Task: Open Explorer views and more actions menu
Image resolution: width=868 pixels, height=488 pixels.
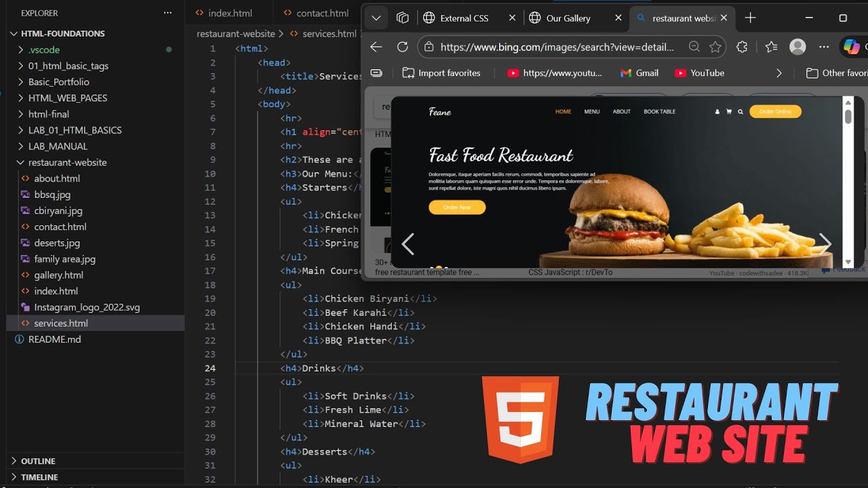Action: tap(167, 13)
